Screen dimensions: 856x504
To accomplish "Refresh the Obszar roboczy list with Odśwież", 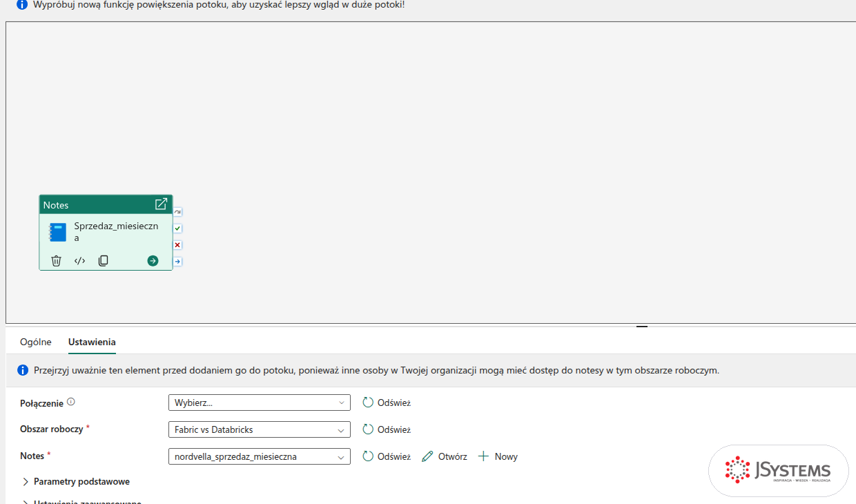I will pos(387,429).
